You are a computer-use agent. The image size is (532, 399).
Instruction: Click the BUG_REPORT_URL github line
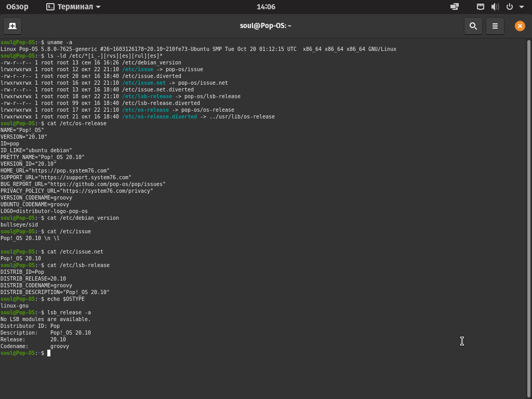(83, 184)
